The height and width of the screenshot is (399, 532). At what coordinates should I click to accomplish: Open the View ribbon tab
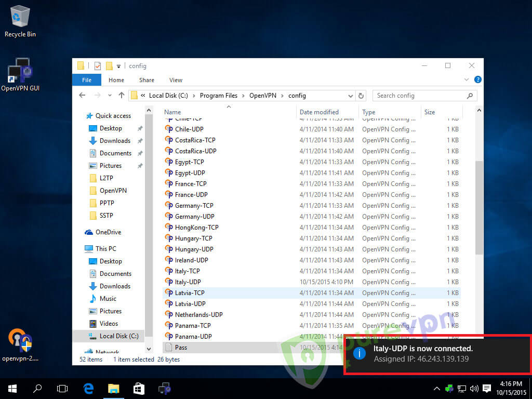click(x=176, y=80)
